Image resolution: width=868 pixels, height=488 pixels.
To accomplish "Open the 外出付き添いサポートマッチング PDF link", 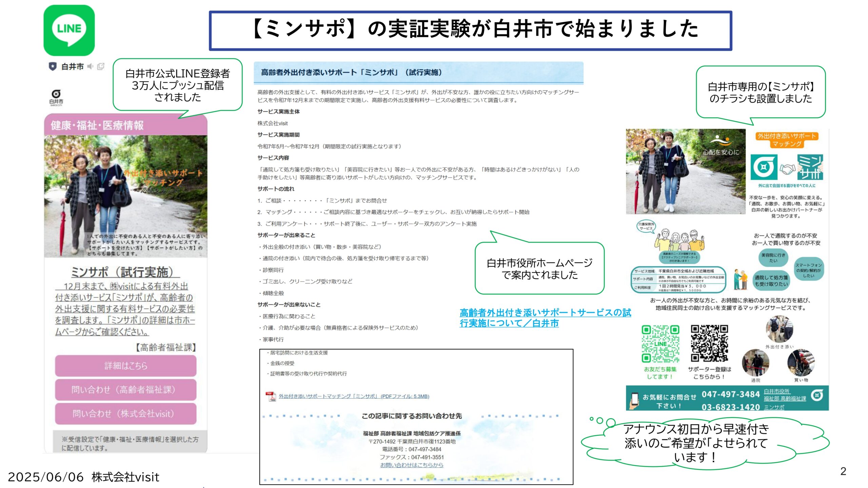I will [x=354, y=396].
